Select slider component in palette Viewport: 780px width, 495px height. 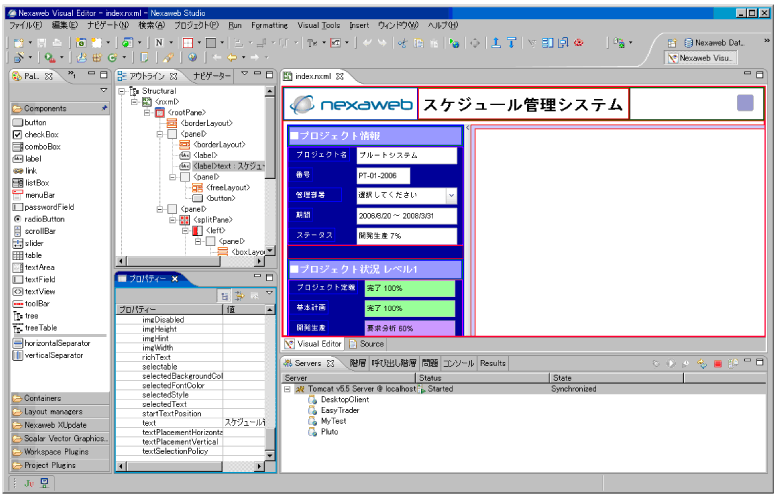[28, 243]
